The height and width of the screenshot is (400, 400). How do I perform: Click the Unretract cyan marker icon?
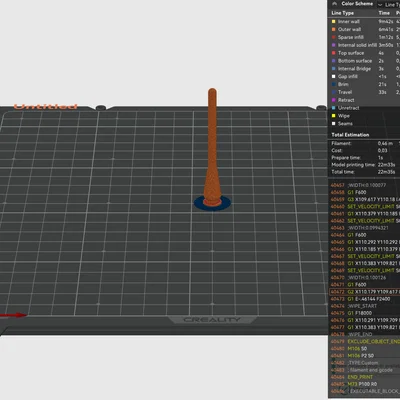(334, 108)
